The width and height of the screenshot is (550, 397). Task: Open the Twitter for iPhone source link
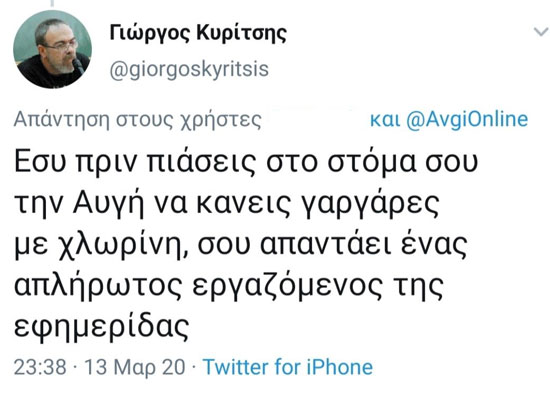tap(288, 367)
